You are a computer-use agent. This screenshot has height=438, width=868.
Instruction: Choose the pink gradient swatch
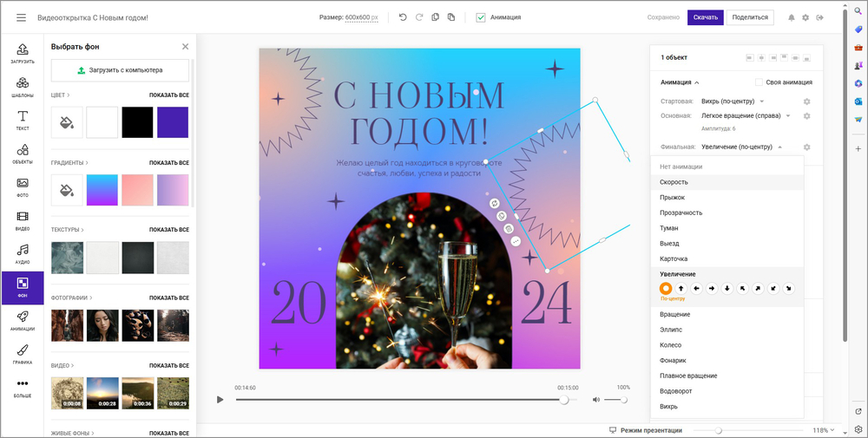coord(137,190)
